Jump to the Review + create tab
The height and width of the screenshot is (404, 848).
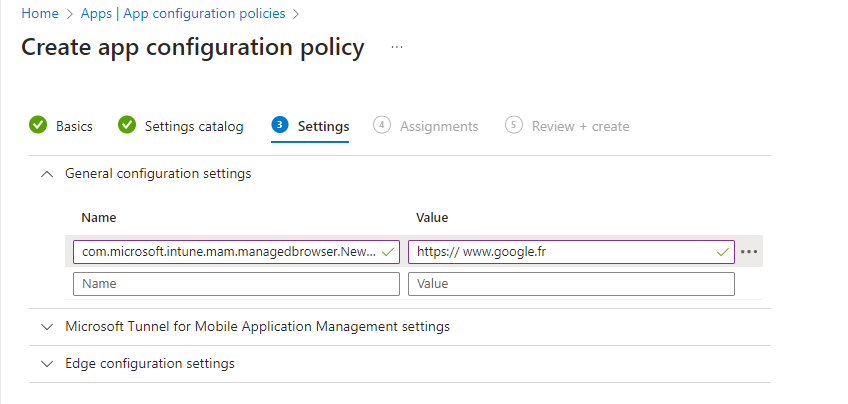click(580, 126)
